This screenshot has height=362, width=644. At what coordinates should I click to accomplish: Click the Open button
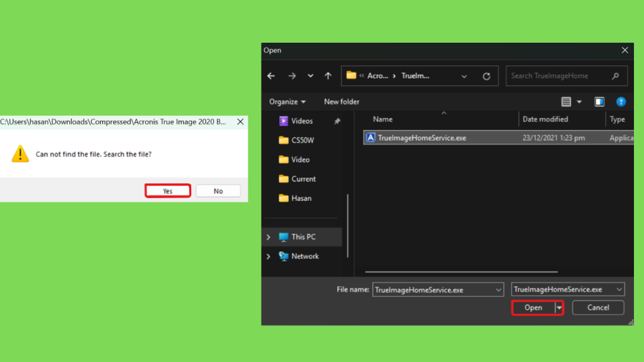click(533, 308)
